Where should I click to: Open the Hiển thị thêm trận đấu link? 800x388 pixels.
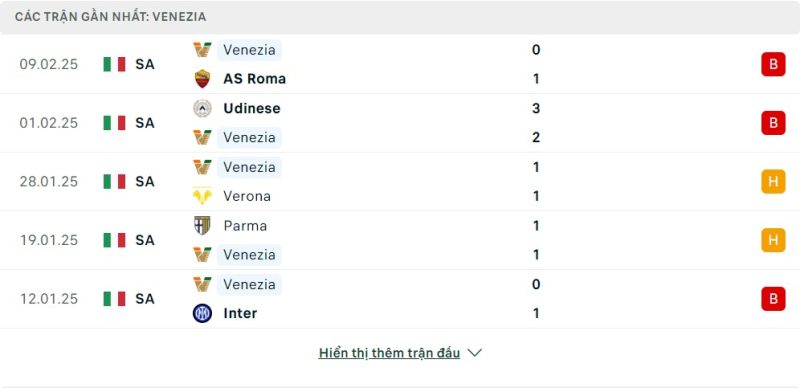(x=389, y=353)
